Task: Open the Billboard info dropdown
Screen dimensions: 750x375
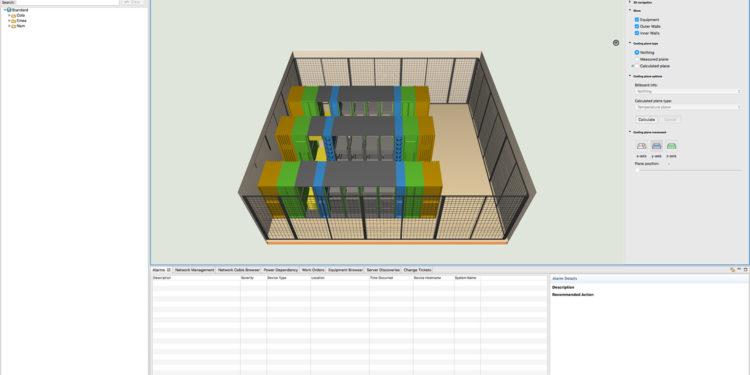Action: (688, 91)
